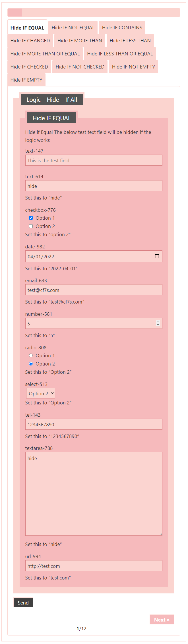
Task: Check the checkbox Option 2
Action: (31, 226)
